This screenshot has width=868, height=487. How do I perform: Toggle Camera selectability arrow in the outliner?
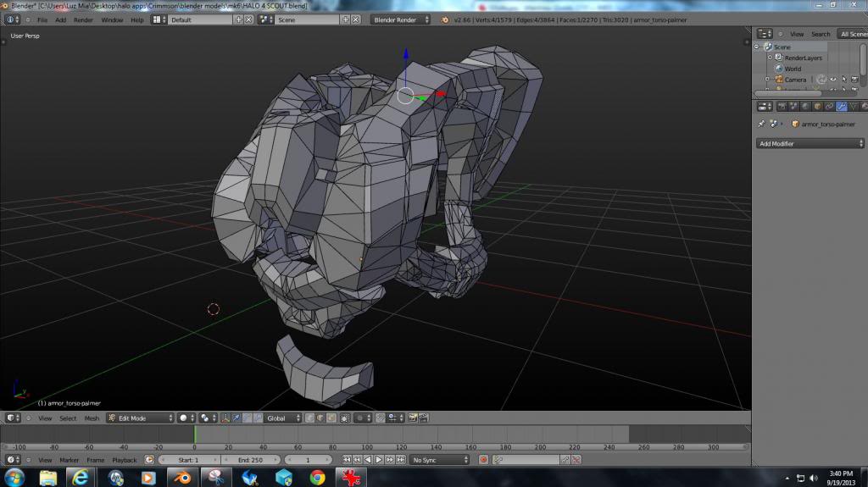click(x=843, y=80)
